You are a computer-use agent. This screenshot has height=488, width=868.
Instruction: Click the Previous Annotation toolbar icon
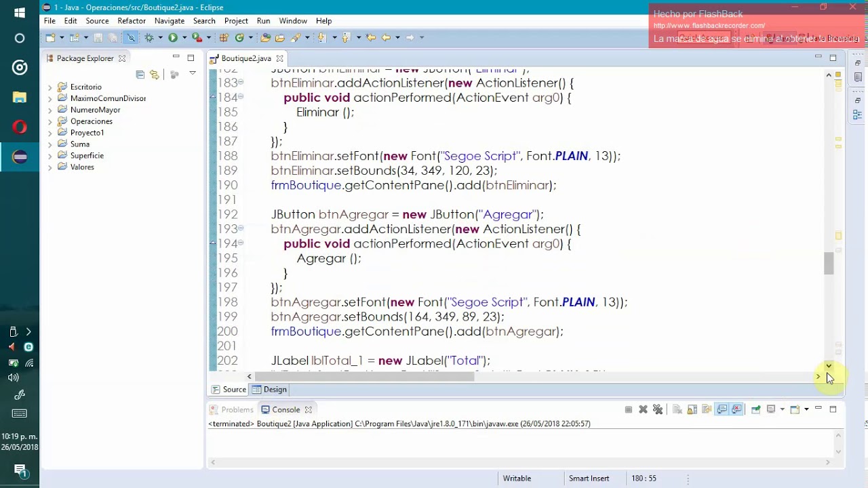click(x=346, y=37)
